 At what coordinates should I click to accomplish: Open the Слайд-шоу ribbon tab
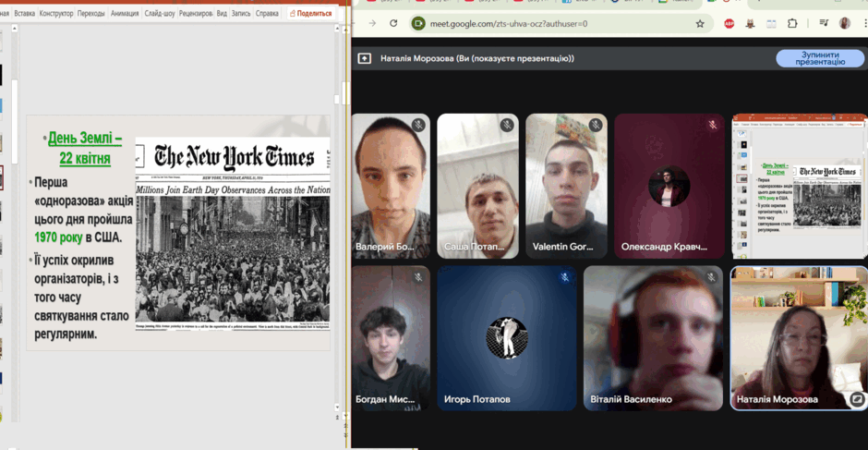160,13
